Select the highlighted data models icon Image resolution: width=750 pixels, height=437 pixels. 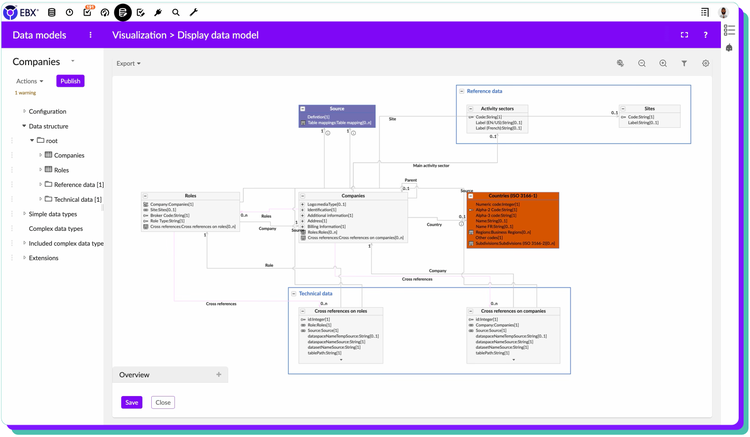tap(123, 12)
